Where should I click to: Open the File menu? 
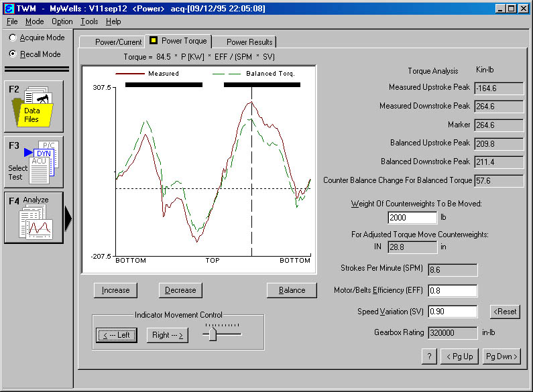tap(12, 21)
